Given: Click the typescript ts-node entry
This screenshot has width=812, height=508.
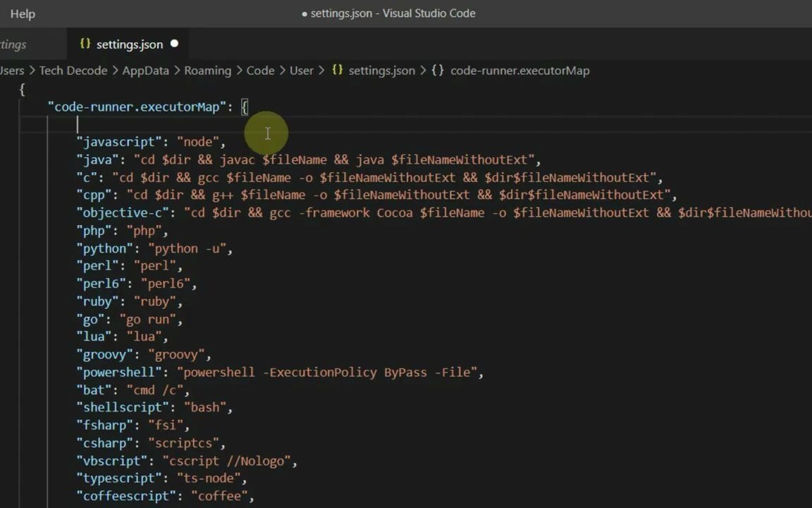Looking at the screenshot, I should coord(162,478).
